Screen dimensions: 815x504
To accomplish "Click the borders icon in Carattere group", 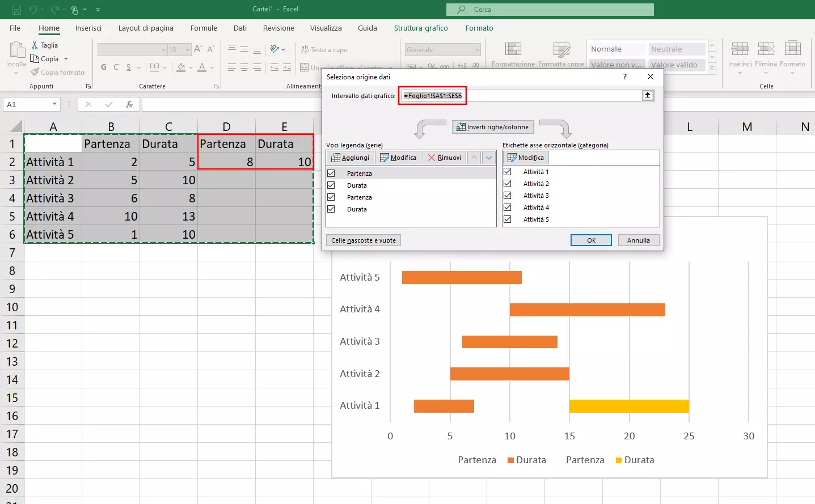I will click(154, 67).
